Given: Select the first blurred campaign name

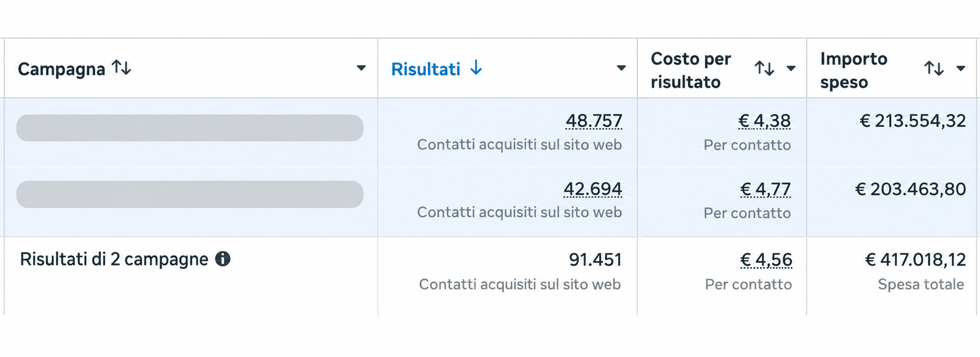Looking at the screenshot, I should click(189, 127).
